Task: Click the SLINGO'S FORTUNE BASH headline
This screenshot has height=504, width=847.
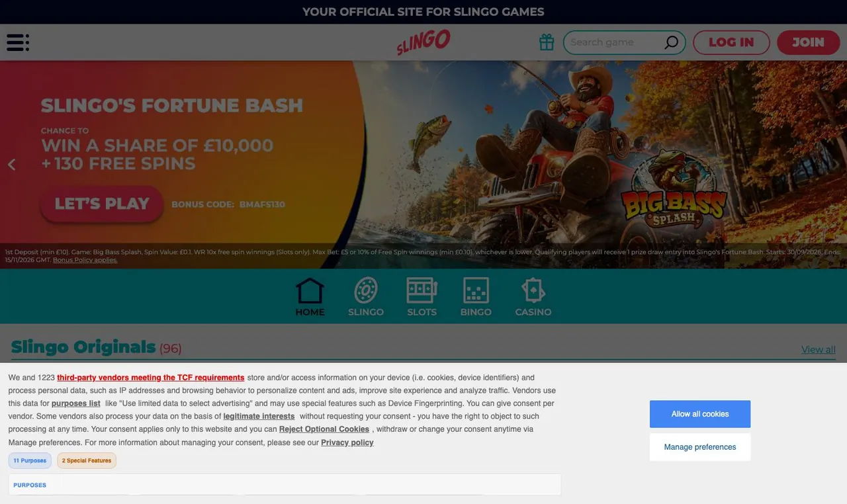Action: pos(172,105)
